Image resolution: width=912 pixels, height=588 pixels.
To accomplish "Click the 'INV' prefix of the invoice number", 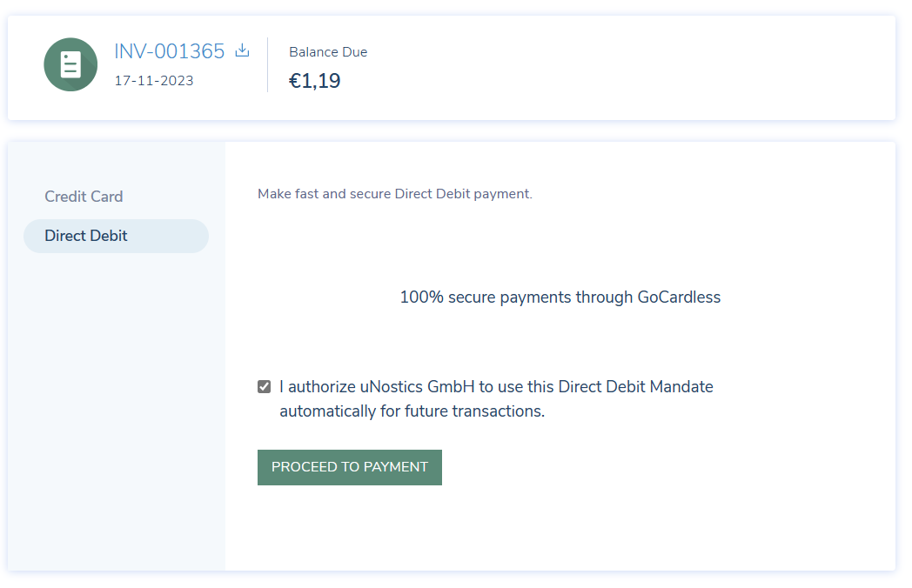I will pyautogui.click(x=131, y=51).
